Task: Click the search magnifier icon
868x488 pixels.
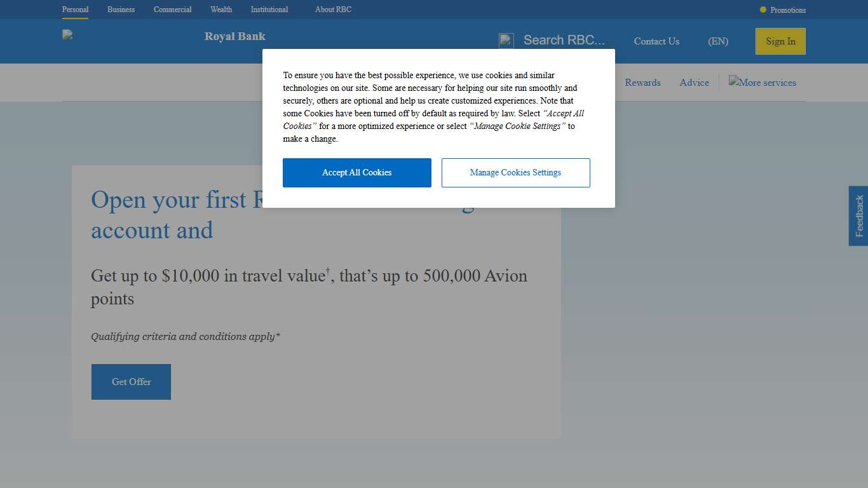Action: (506, 40)
